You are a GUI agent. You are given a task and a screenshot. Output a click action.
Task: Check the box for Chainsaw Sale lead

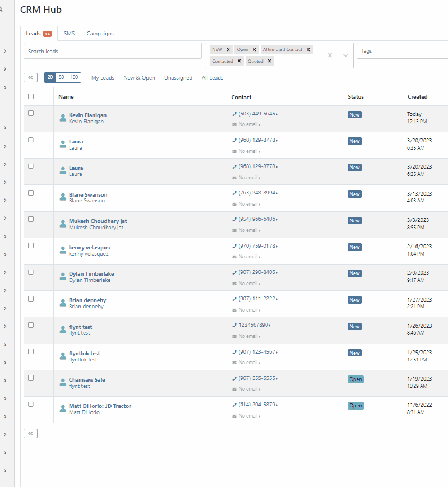[31, 378]
